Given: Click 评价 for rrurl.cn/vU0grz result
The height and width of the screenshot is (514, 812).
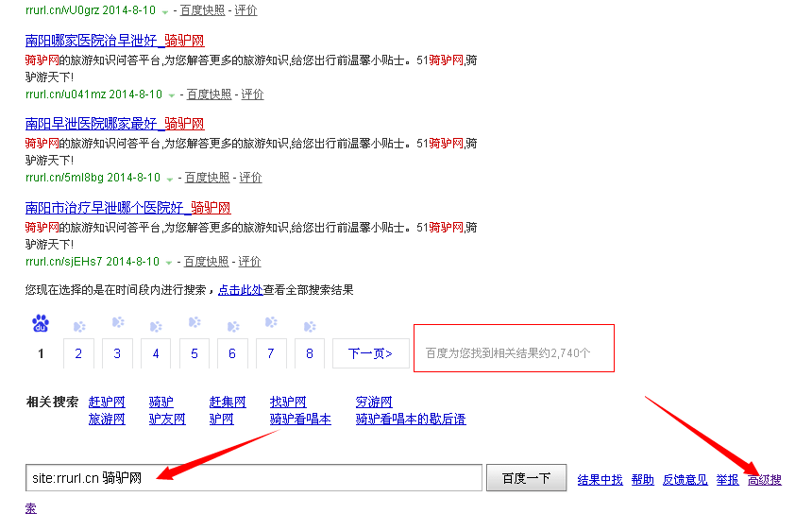Looking at the screenshot, I should [x=246, y=10].
